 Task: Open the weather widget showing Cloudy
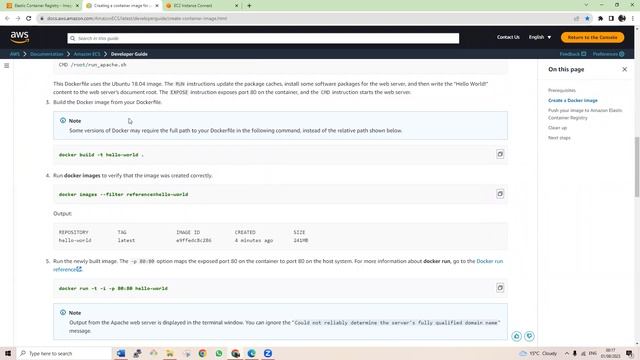539,353
